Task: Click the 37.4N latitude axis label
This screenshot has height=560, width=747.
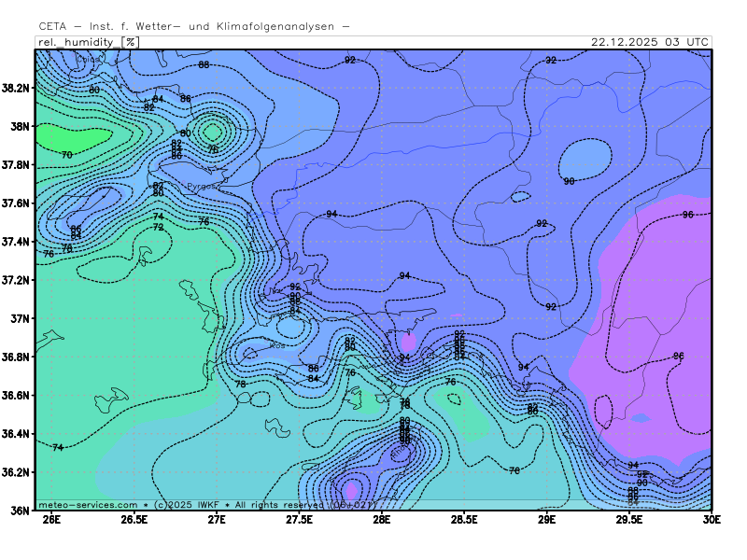Action: pos(17,242)
